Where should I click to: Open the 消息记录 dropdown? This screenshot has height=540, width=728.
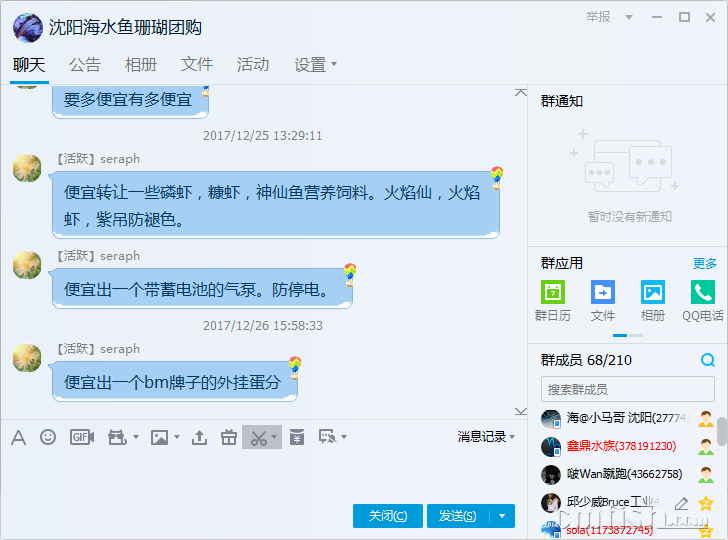coord(486,436)
